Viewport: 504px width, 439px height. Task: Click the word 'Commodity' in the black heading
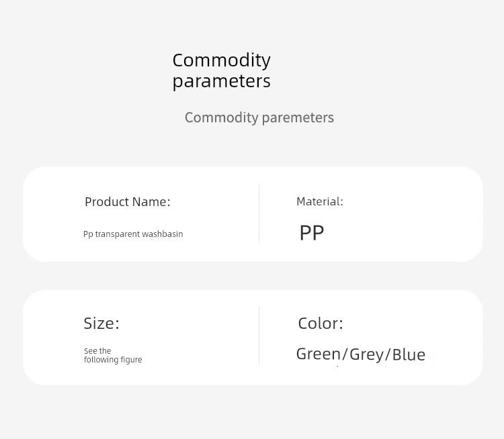222,60
